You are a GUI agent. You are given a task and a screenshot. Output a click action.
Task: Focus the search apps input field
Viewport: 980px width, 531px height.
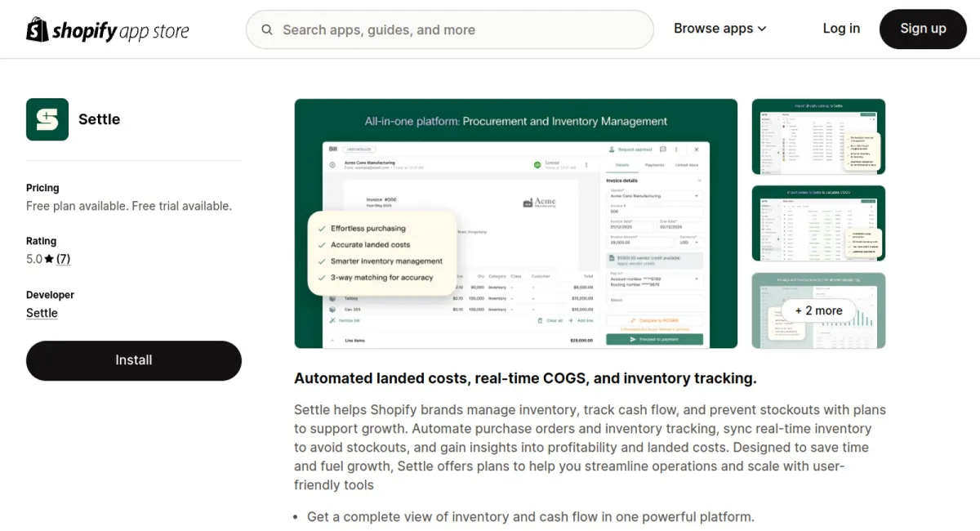tap(450, 30)
